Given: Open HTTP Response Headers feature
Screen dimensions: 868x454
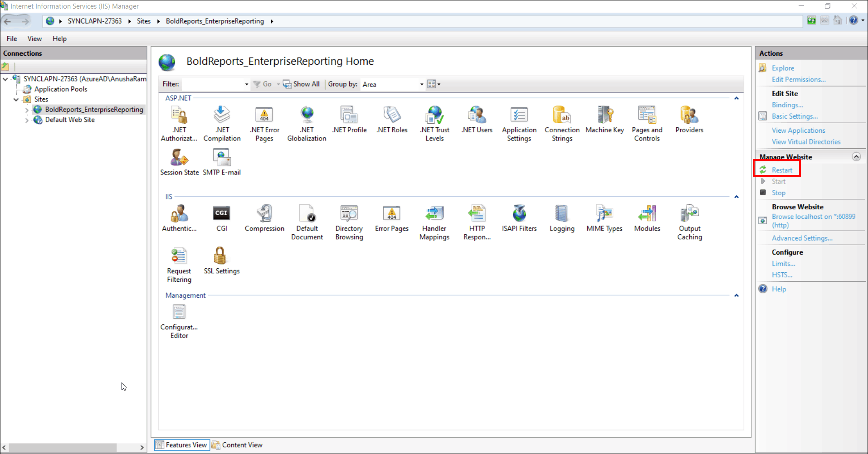Looking at the screenshot, I should [477, 222].
